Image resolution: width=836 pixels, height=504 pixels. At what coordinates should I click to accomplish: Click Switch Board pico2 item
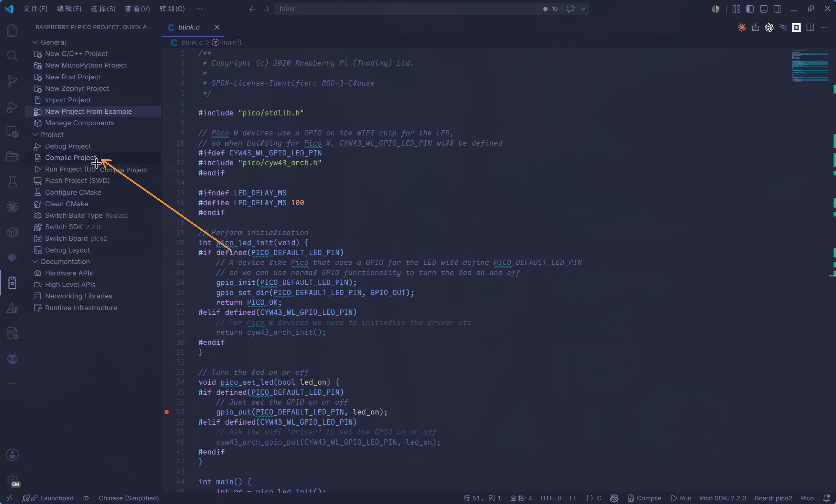[93, 238]
